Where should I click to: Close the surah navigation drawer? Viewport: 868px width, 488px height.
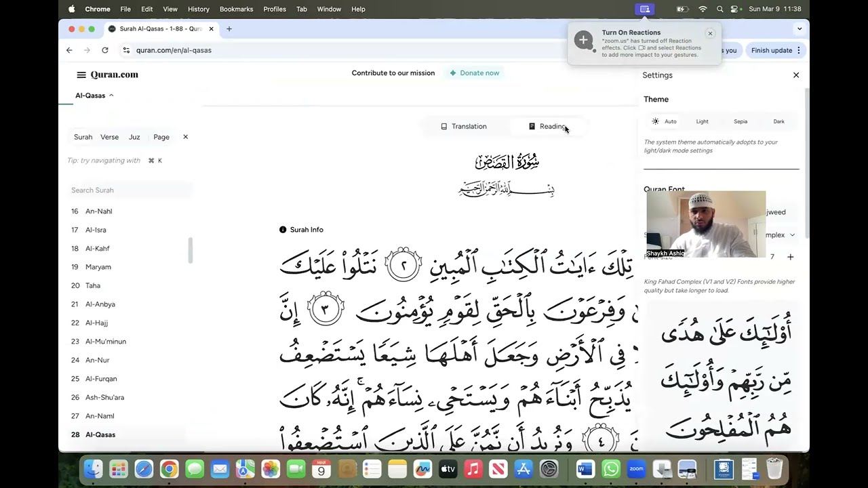tap(185, 137)
